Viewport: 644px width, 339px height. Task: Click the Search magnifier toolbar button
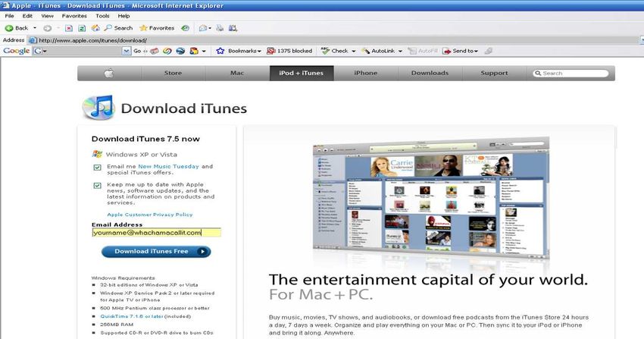(x=118, y=28)
